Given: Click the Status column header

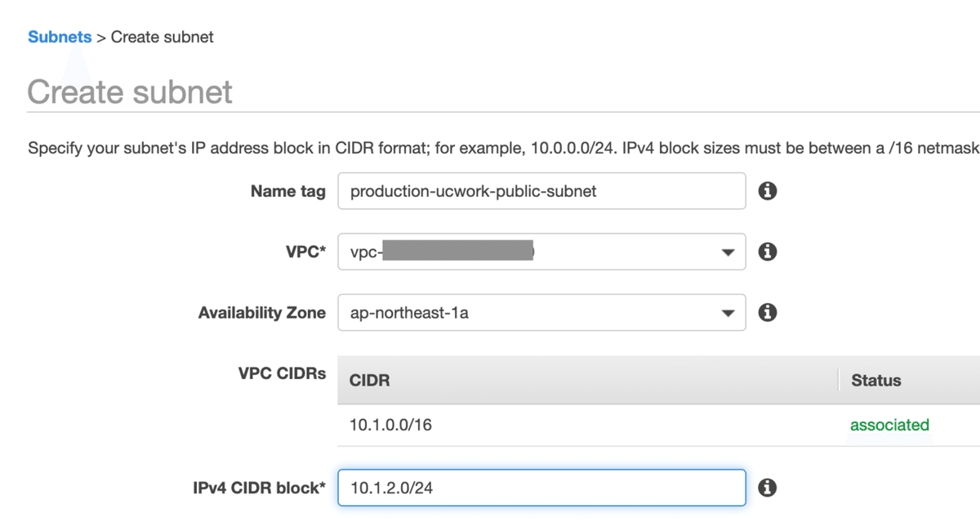Looking at the screenshot, I should pyautogui.click(x=875, y=381).
